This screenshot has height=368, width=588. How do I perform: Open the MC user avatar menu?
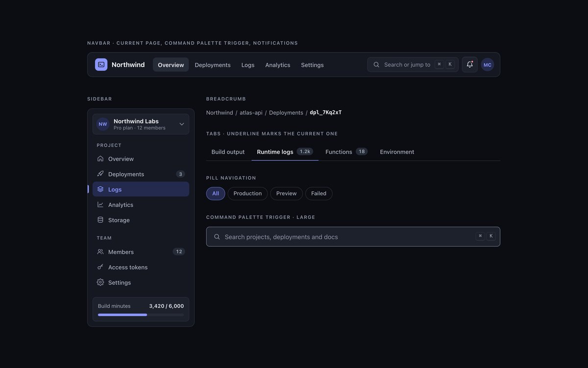tap(488, 65)
